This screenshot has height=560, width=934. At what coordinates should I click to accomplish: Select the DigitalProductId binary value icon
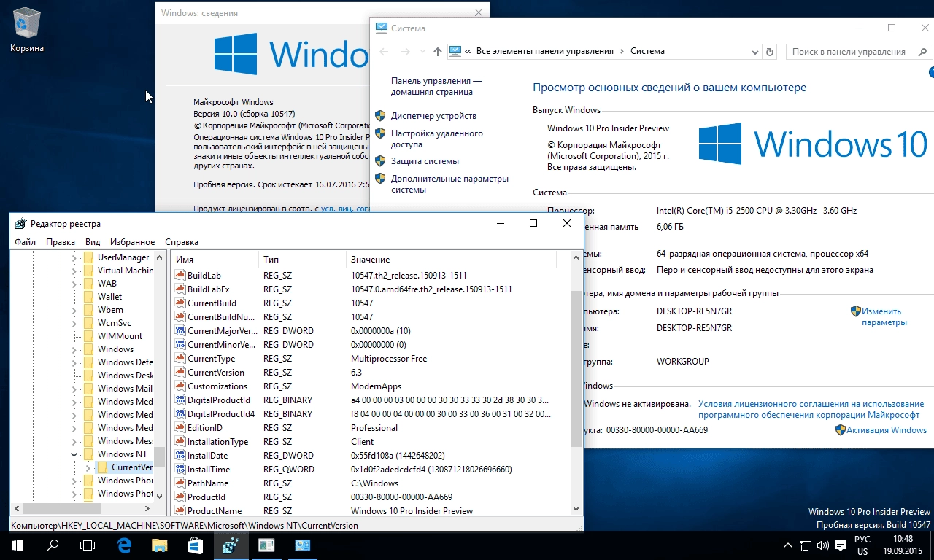(x=181, y=400)
